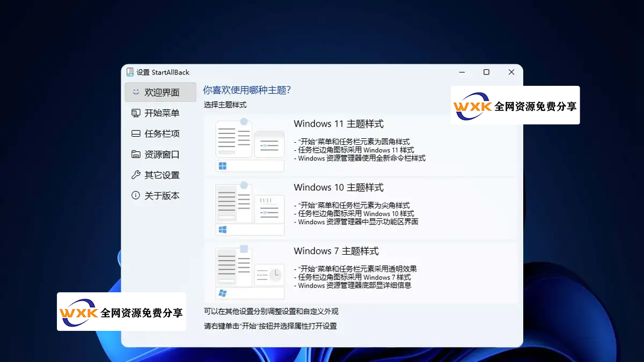Image resolution: width=644 pixels, height=362 pixels.
Task: Click the "你喜欢使用哪种主题?" heading
Action: (247, 90)
